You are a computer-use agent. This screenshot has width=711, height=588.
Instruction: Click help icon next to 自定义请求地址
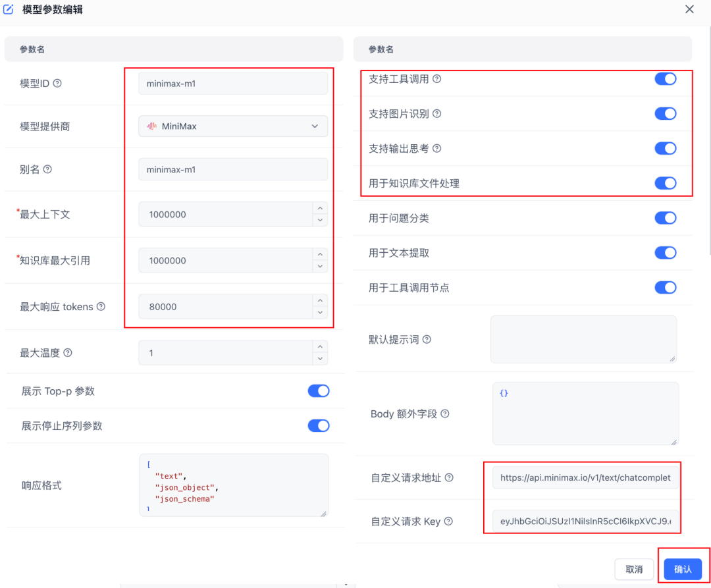(x=449, y=477)
